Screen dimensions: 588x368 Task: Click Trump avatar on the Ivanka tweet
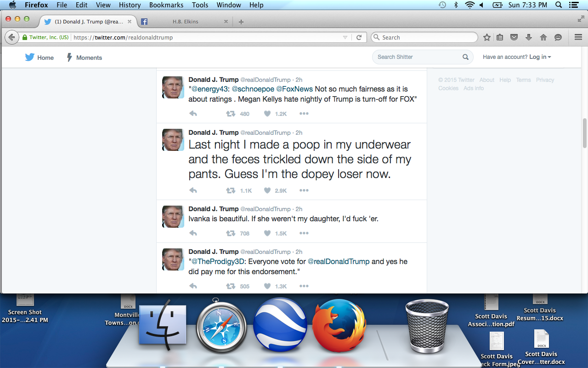pyautogui.click(x=173, y=217)
